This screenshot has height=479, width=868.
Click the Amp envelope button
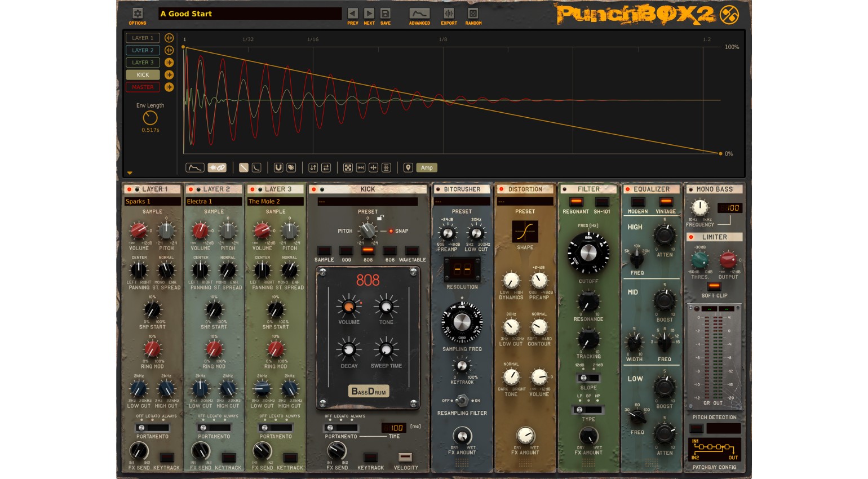coord(427,167)
